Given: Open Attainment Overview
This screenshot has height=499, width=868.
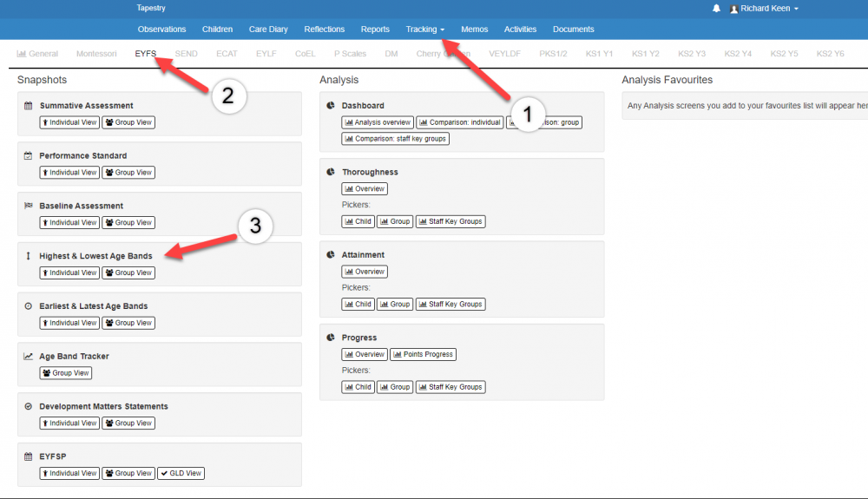Looking at the screenshot, I should 365,272.
